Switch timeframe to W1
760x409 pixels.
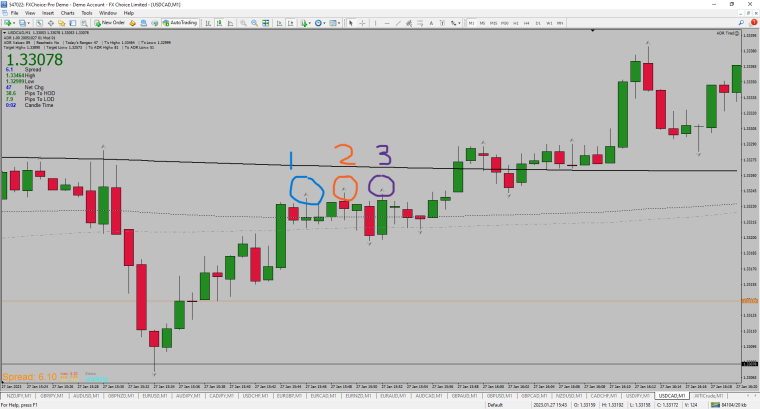tap(549, 23)
